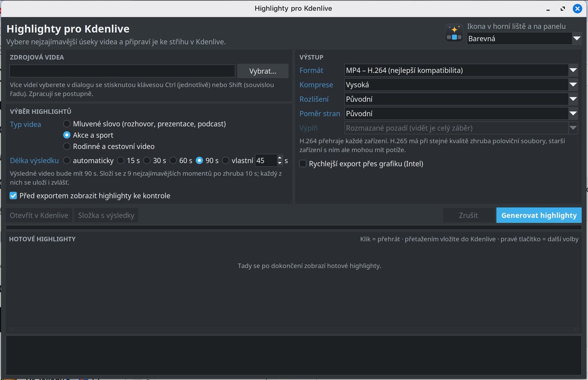Viewport: 588px width, 380px height.
Task: Click Otevřít v Kdenlive button
Action: (x=39, y=215)
